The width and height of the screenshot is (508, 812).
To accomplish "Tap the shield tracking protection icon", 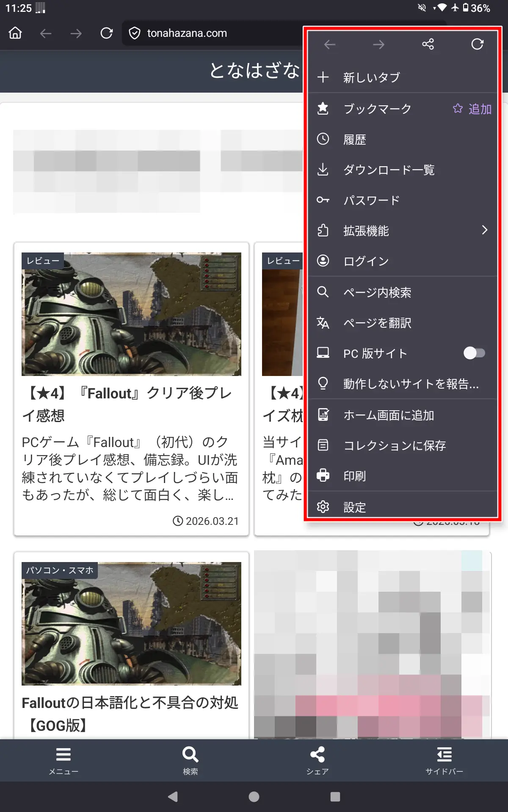I will [135, 33].
